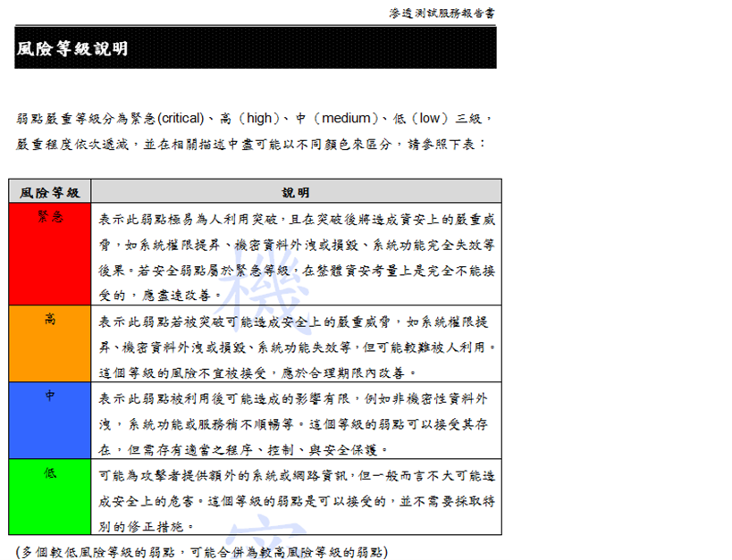Click the blue 中 risk level cell
The image size is (732, 560).
(50, 420)
